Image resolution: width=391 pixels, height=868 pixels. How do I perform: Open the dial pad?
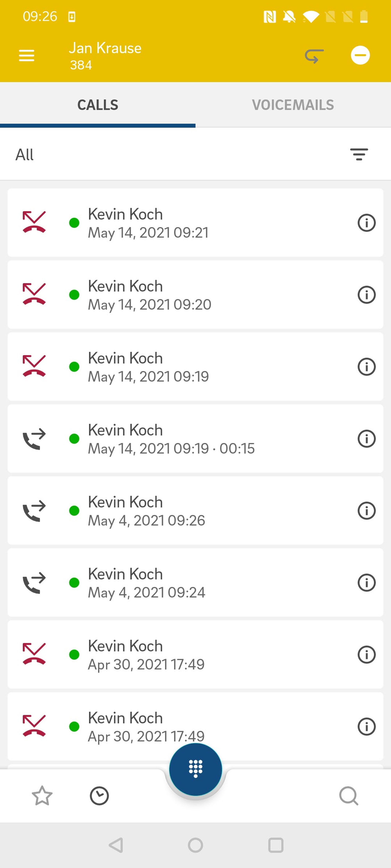point(195,769)
